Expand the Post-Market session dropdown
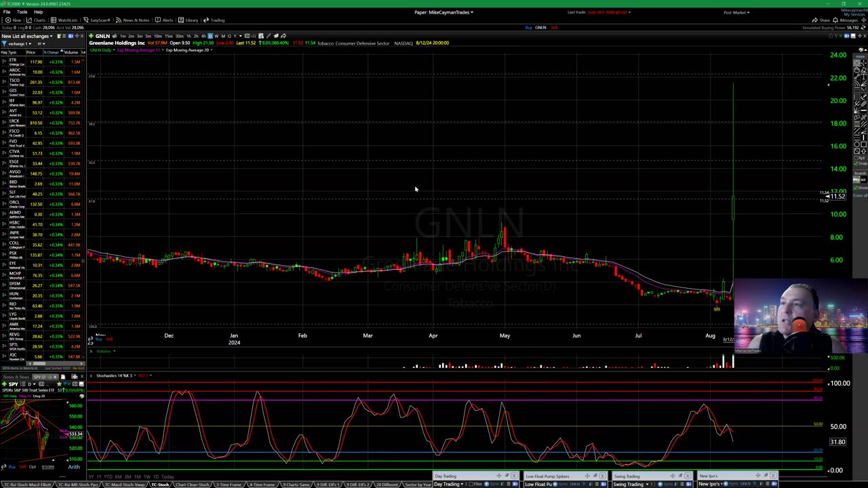 pos(736,12)
